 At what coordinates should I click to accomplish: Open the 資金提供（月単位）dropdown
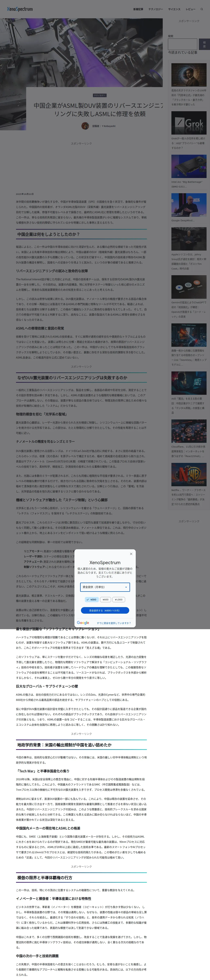(105, 587)
